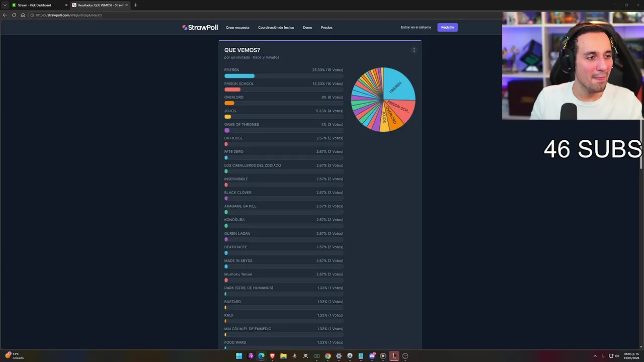The image size is (644, 362).
Task: Click the QUE VEMOS? poll title
Action: (242, 50)
